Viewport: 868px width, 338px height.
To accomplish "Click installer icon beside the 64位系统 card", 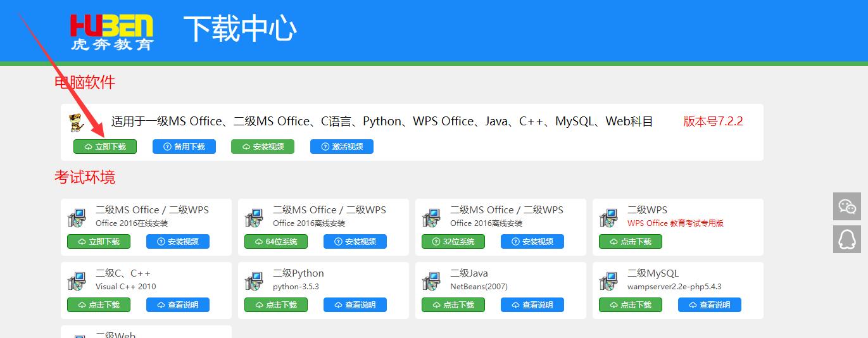I will coord(254,217).
